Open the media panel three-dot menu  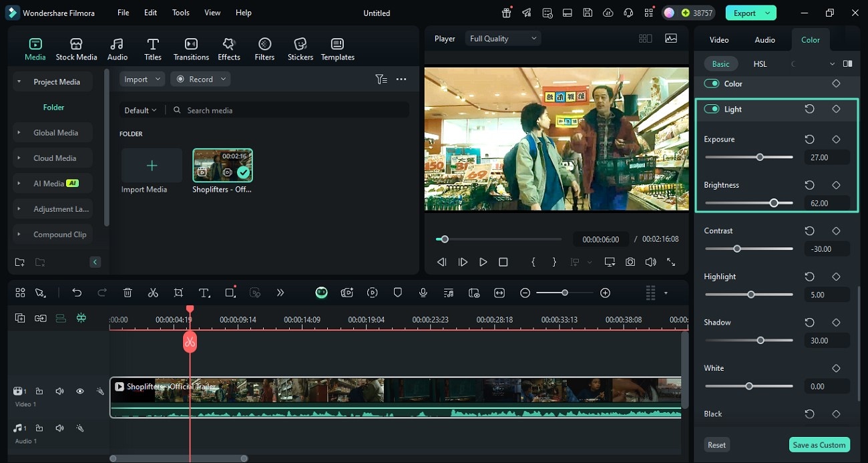(x=401, y=79)
